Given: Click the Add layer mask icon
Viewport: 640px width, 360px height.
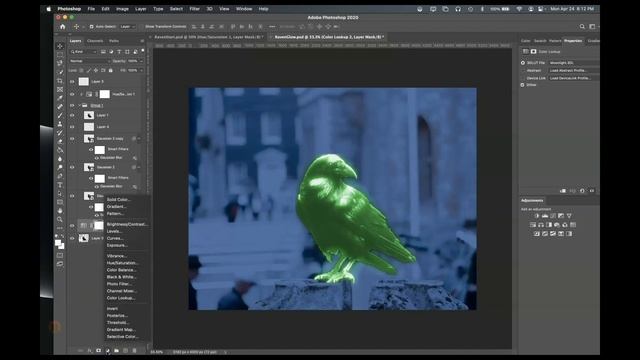Looking at the screenshot, I should (98, 351).
